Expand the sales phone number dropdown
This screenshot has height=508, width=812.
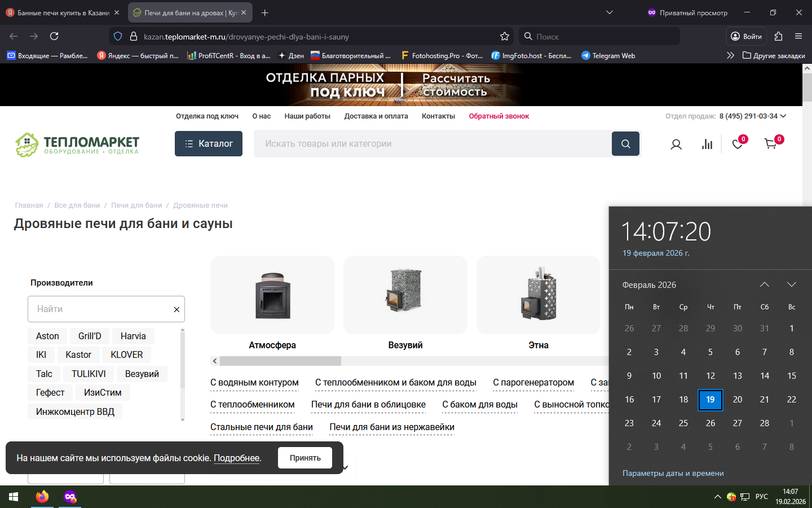click(x=783, y=116)
